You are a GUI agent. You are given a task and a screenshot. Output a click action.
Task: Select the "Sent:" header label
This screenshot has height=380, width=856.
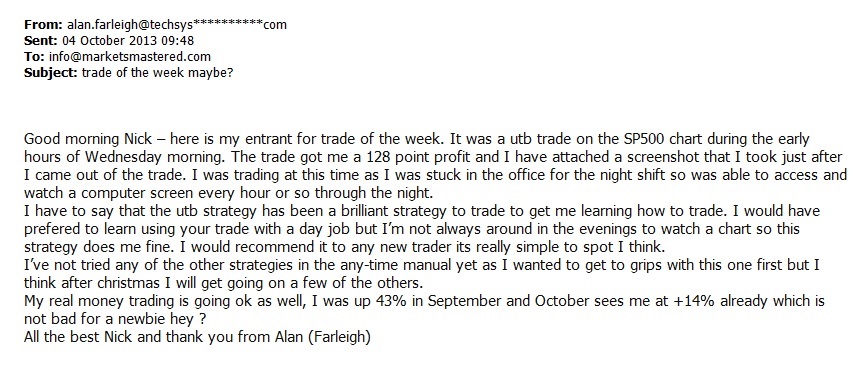(x=41, y=40)
